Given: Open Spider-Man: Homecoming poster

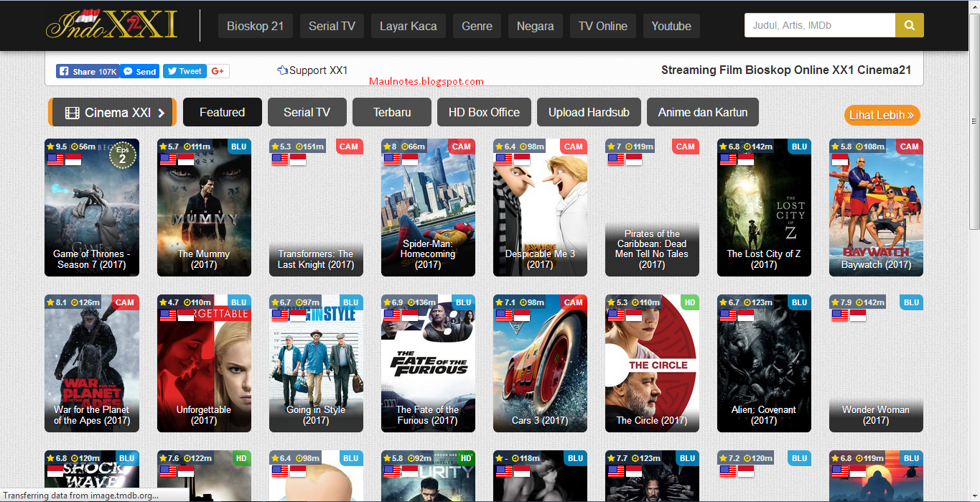Looking at the screenshot, I should coord(428,208).
